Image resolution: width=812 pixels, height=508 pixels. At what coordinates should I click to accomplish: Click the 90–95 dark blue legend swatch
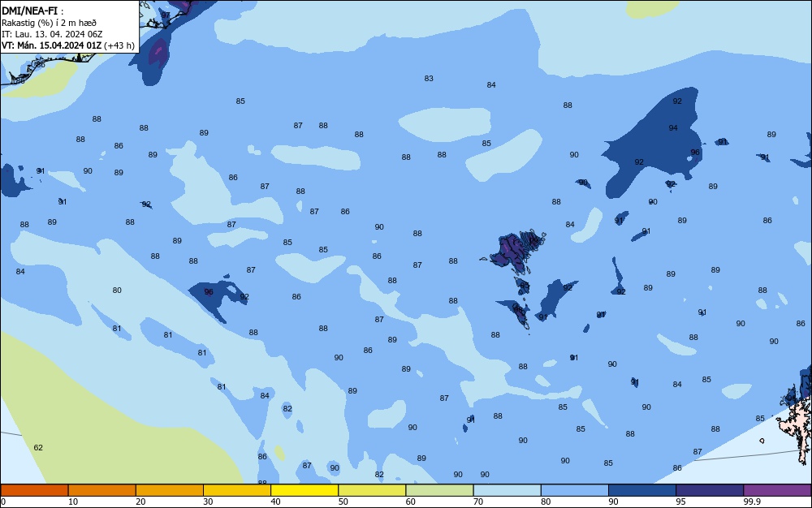[642, 490]
